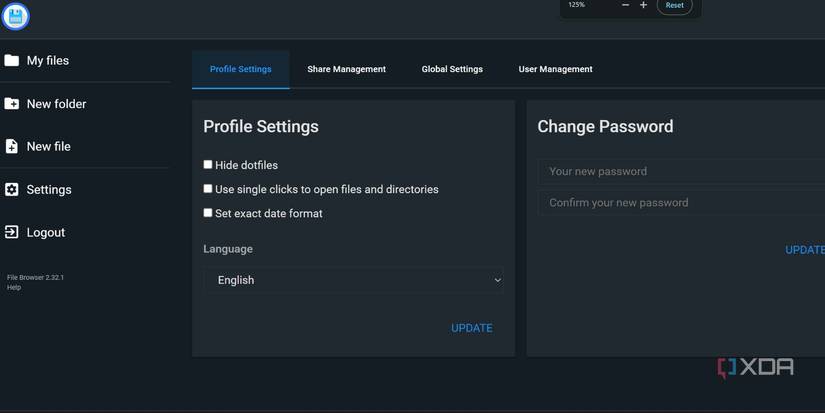
Task: Click the Logout icon in sidebar
Action: pyautogui.click(x=12, y=232)
